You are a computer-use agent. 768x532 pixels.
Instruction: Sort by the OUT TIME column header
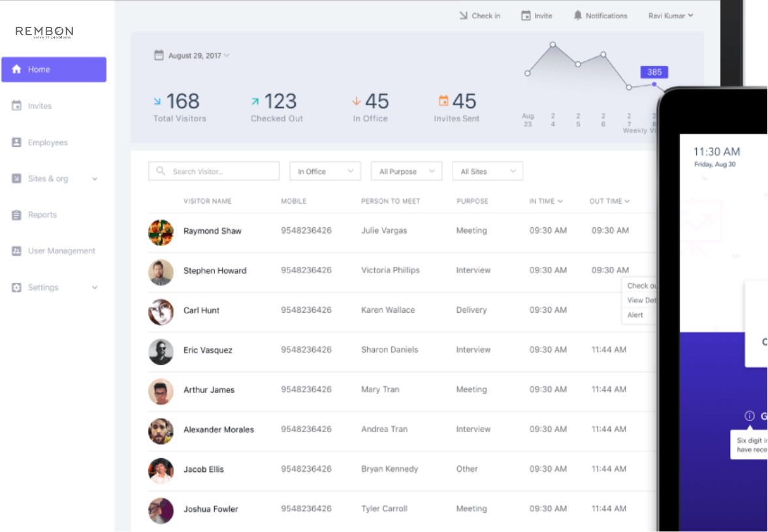(609, 201)
